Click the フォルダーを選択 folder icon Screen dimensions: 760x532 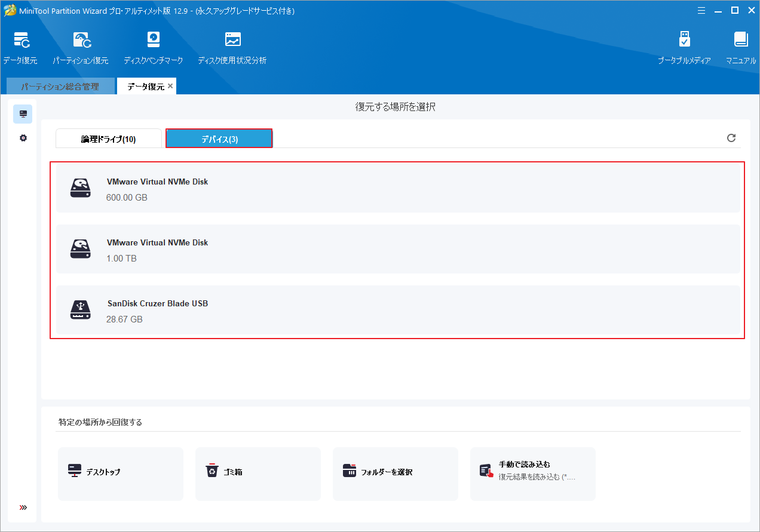coord(350,471)
